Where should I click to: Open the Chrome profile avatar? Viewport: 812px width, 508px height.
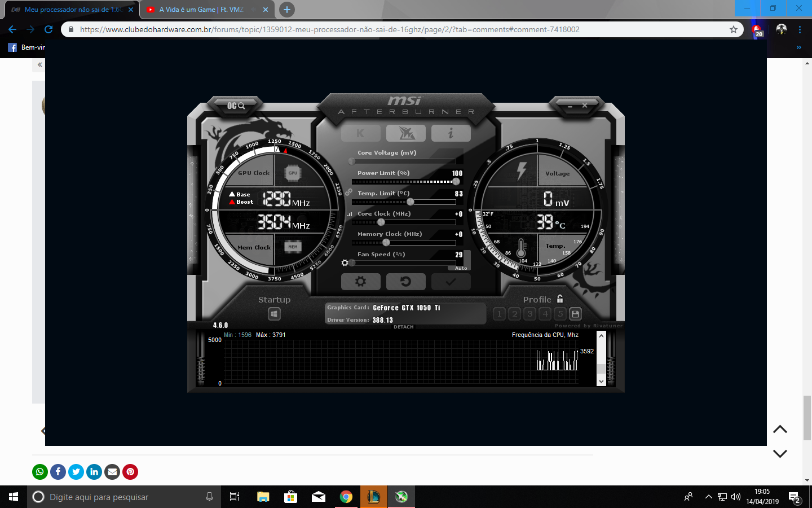[781, 29]
